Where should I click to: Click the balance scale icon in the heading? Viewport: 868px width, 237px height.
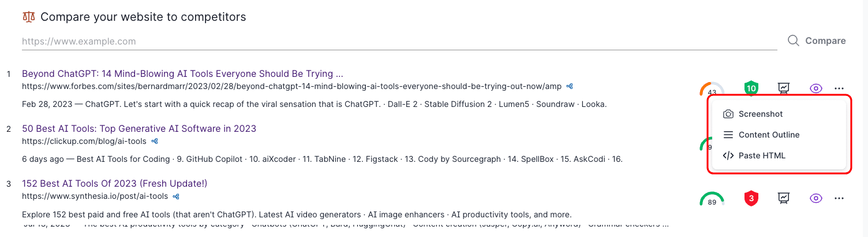tap(28, 17)
